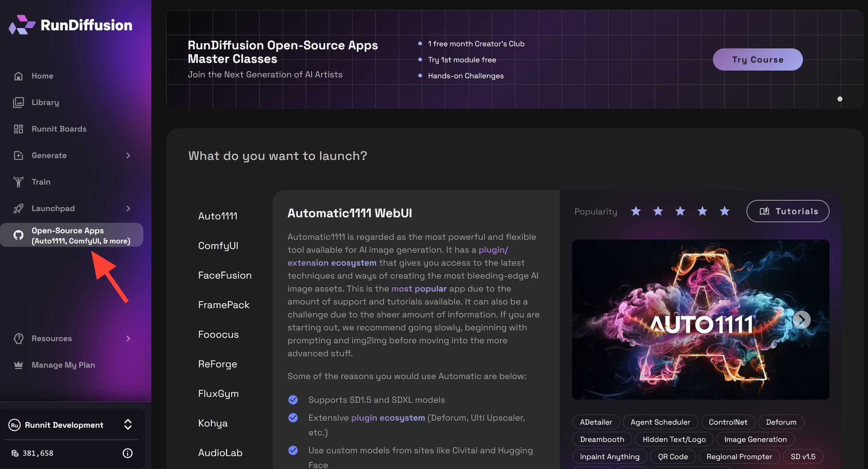Expand the Generate submenu chevron
The width and height of the screenshot is (868, 469).
click(128, 155)
